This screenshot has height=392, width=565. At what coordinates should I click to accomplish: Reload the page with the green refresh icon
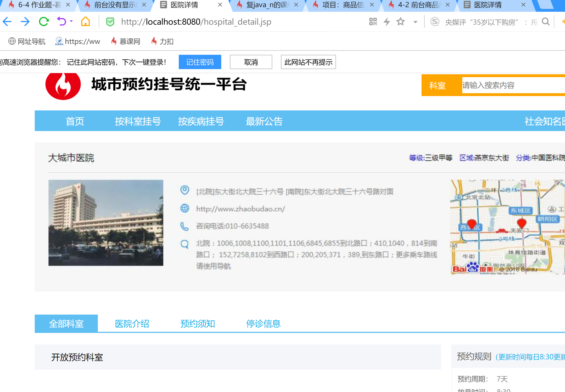tap(44, 22)
